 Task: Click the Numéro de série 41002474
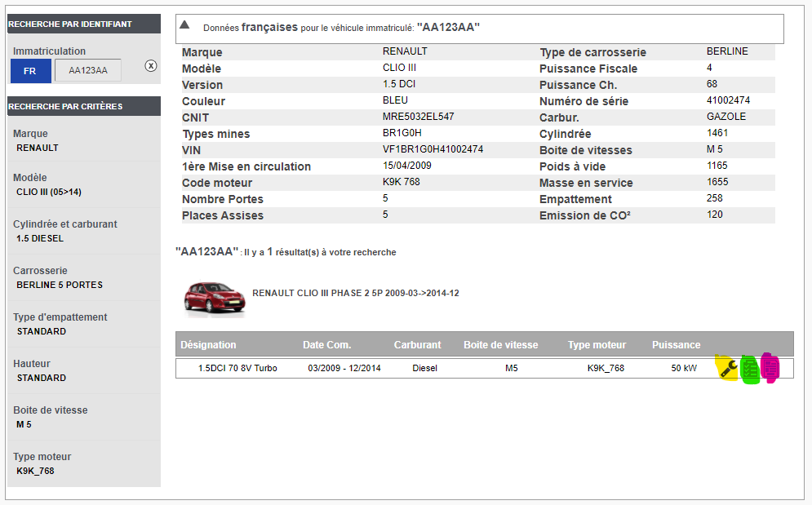click(x=728, y=100)
